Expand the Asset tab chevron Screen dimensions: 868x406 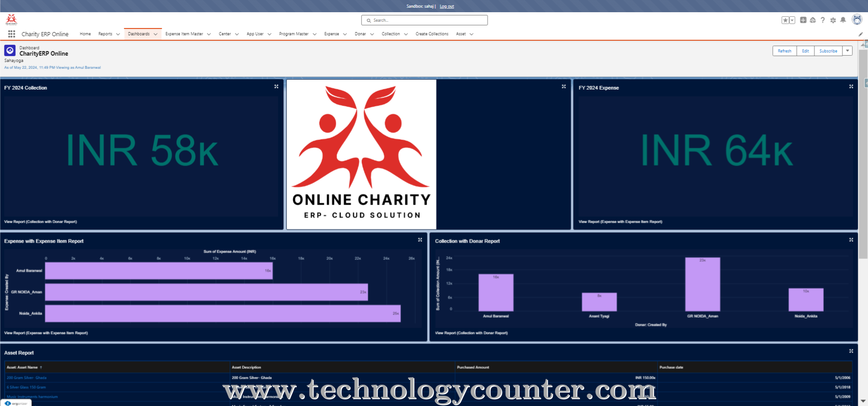(x=471, y=34)
